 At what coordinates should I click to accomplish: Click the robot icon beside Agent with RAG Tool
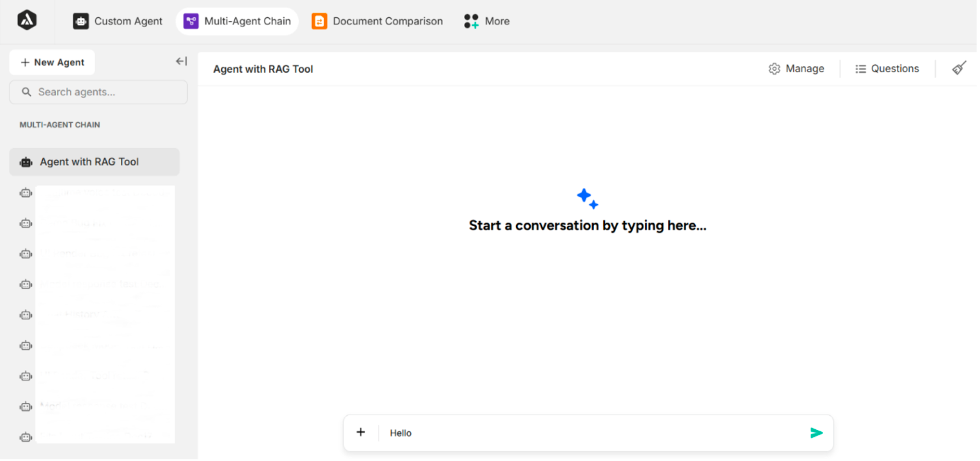coord(25,162)
